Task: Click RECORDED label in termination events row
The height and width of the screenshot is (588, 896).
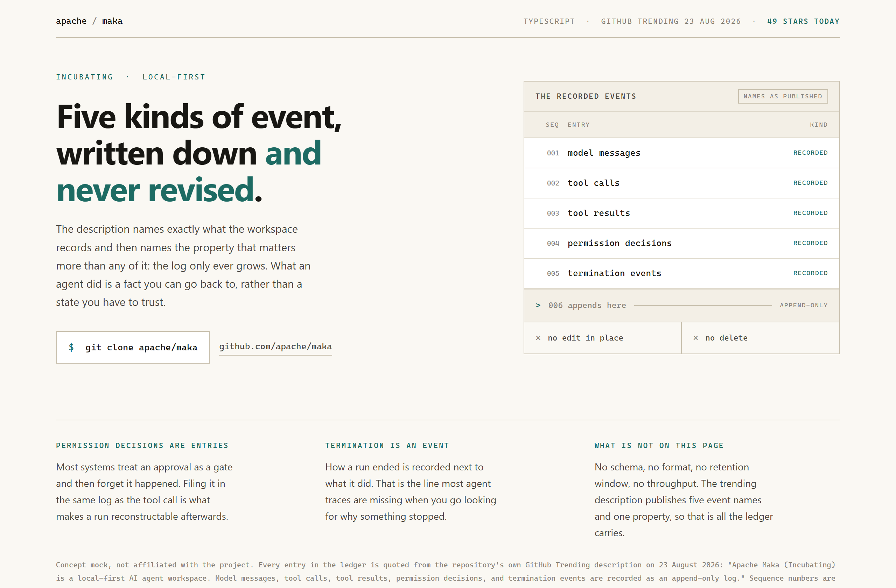Action: coord(811,273)
